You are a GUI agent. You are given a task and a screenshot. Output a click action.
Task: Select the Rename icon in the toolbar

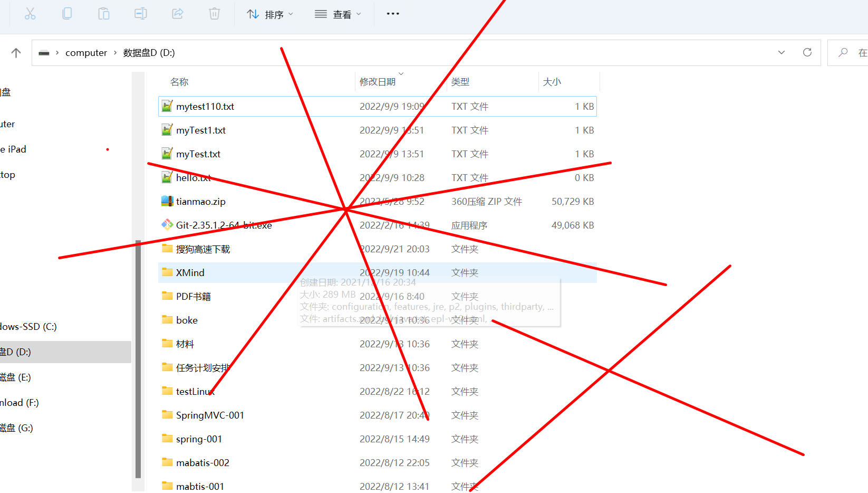coord(140,14)
